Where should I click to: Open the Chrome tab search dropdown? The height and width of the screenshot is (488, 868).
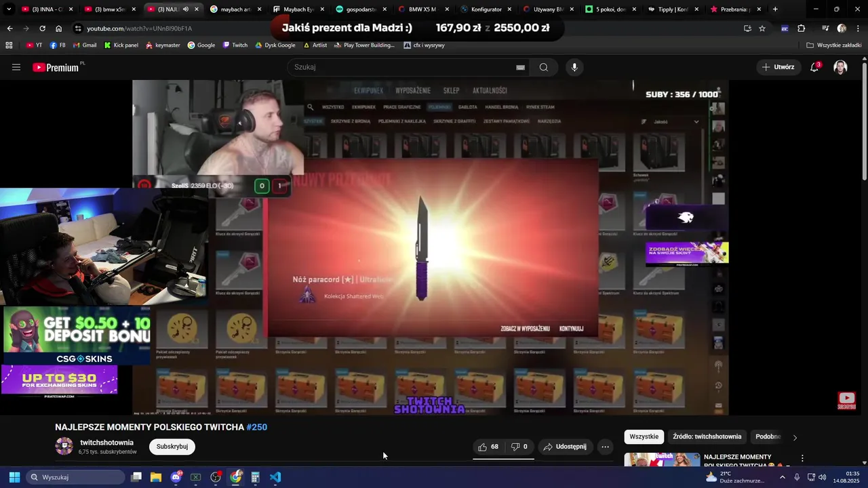(x=9, y=9)
